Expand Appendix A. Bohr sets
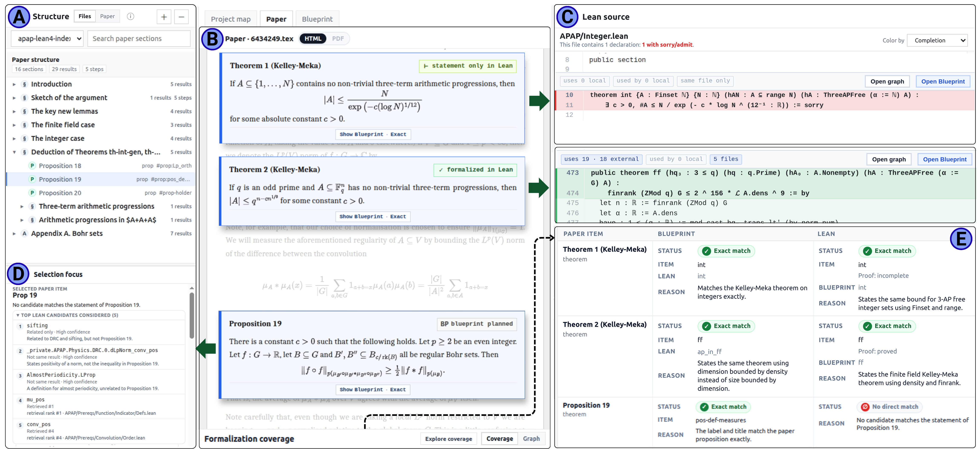This screenshot has width=980, height=449. click(x=14, y=233)
